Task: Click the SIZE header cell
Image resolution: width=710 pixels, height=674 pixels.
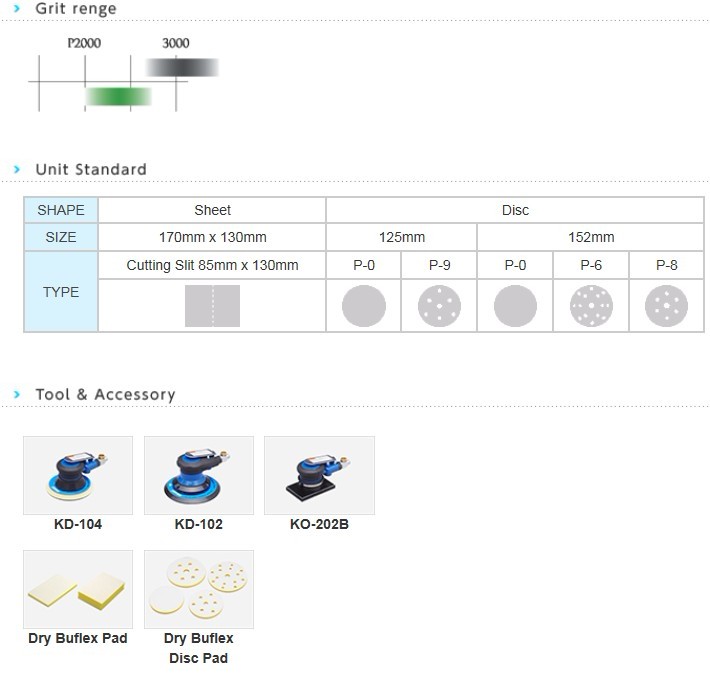Action: pyautogui.click(x=61, y=237)
